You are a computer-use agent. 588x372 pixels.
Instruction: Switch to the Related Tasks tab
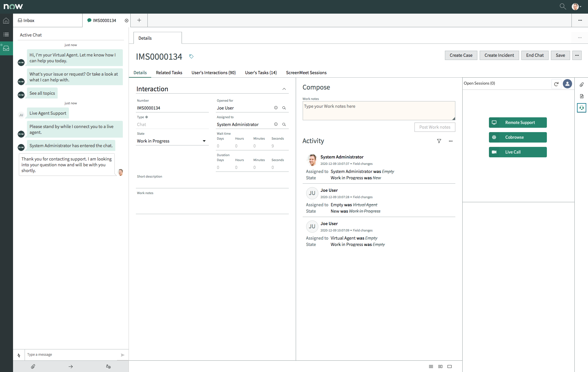[169, 73]
